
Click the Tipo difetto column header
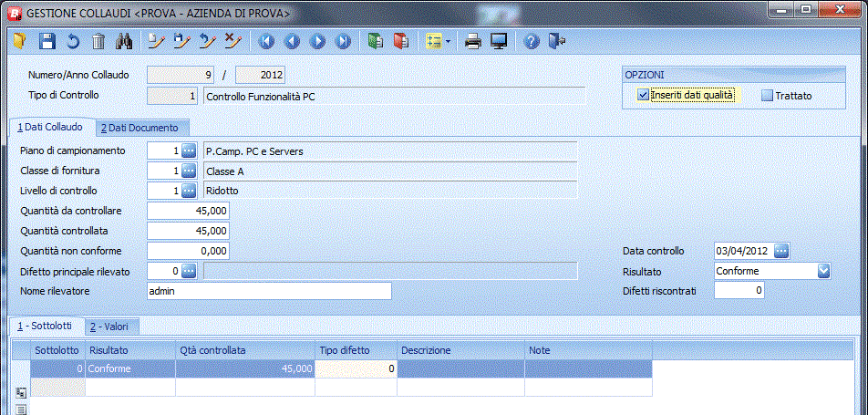click(356, 350)
